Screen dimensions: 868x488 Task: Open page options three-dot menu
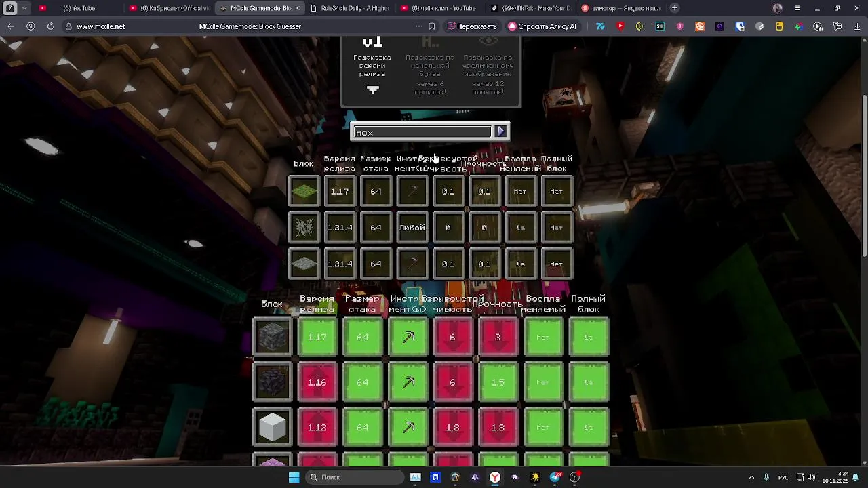tap(419, 26)
